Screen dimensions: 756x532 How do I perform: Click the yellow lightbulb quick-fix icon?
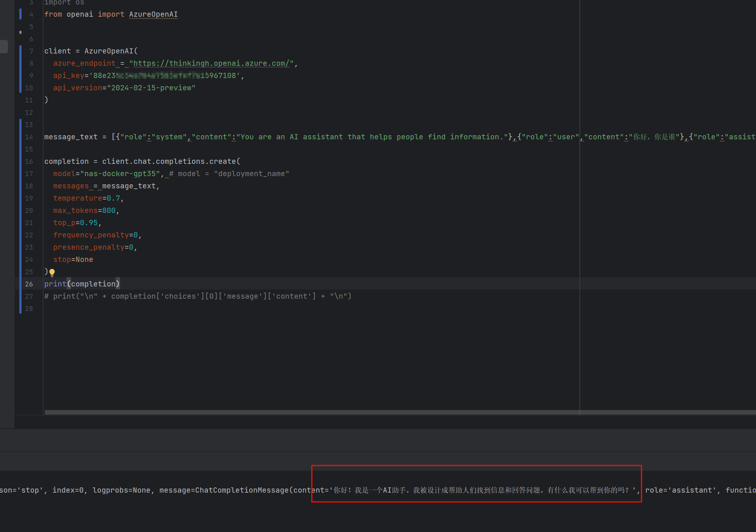pyautogui.click(x=52, y=272)
